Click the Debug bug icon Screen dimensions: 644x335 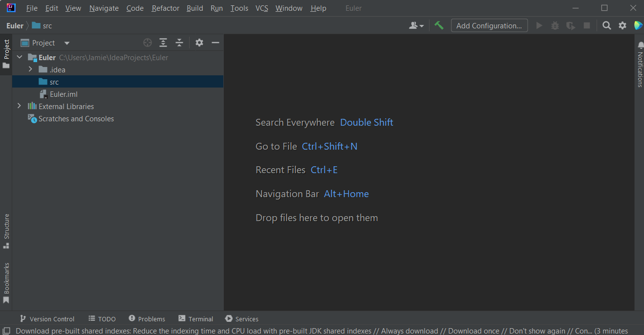555,25
